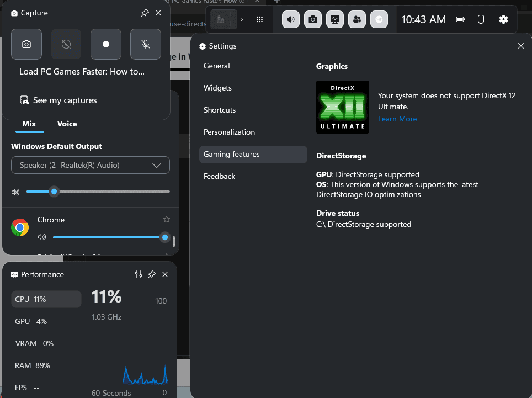Select the RAM 89% metric

(33, 365)
